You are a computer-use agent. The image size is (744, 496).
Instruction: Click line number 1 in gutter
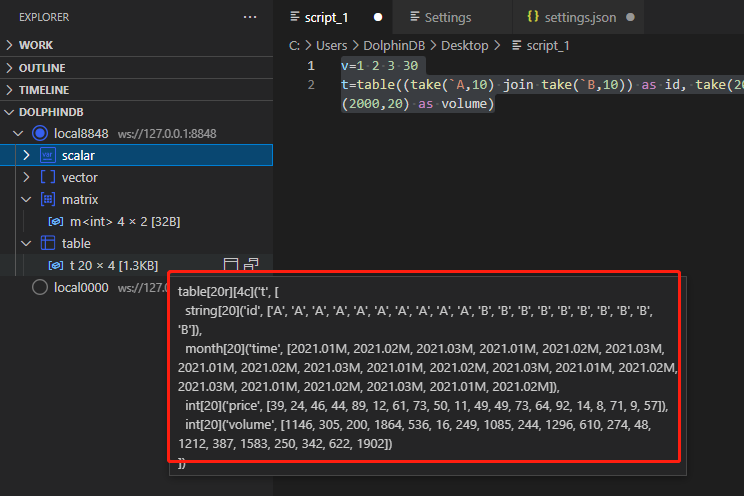pos(311,66)
